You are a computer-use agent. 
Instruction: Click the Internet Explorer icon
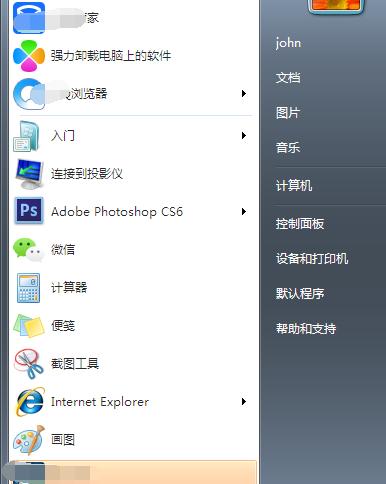coord(30,402)
